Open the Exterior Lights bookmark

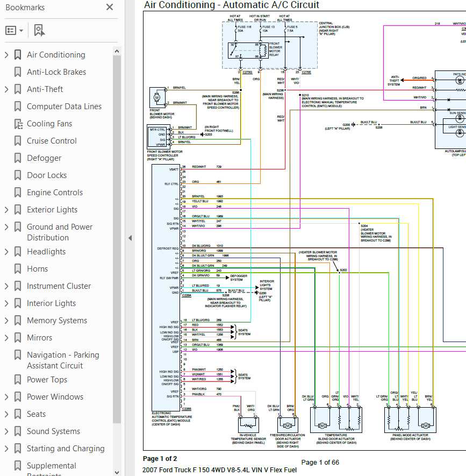52,210
